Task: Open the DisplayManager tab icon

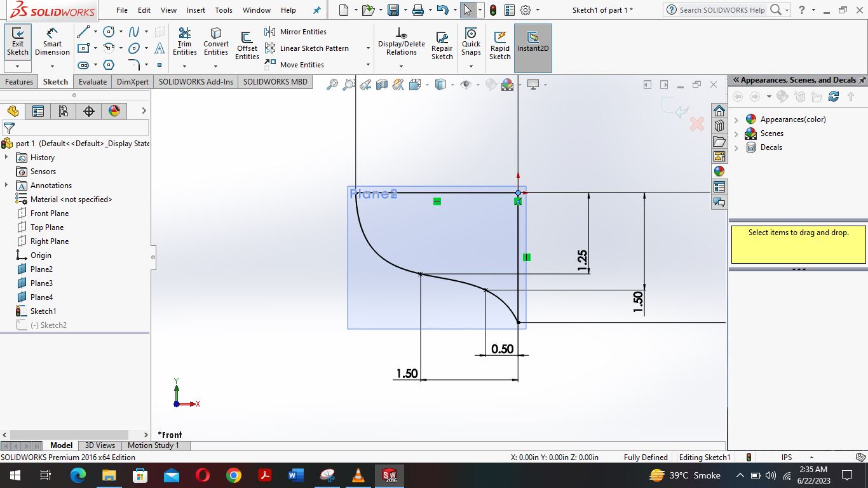Action: (114, 111)
